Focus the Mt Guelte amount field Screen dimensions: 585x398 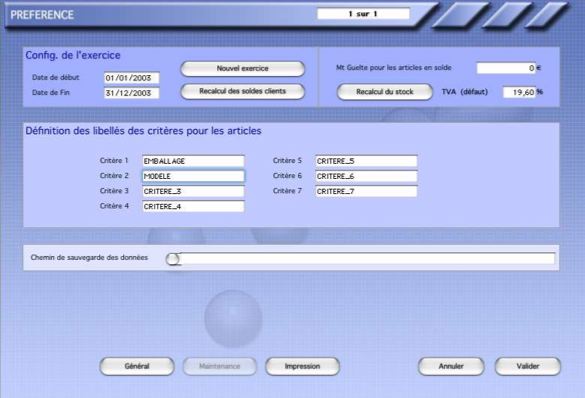[x=506, y=68]
